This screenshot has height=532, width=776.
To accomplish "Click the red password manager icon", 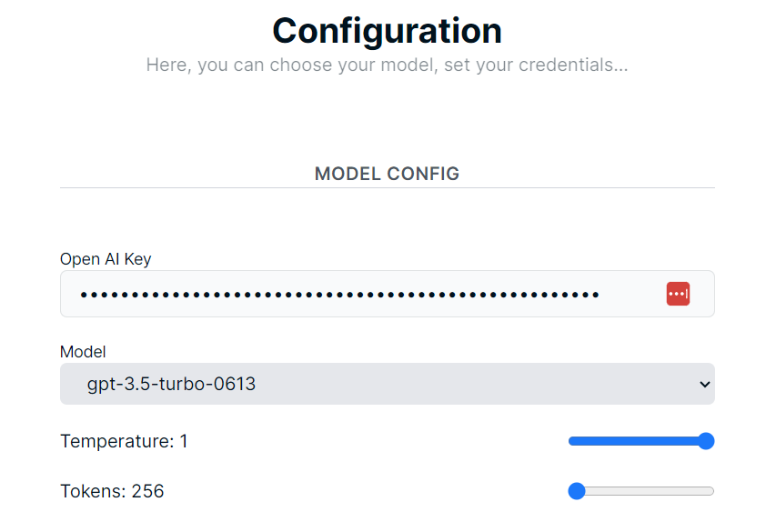I will point(678,294).
